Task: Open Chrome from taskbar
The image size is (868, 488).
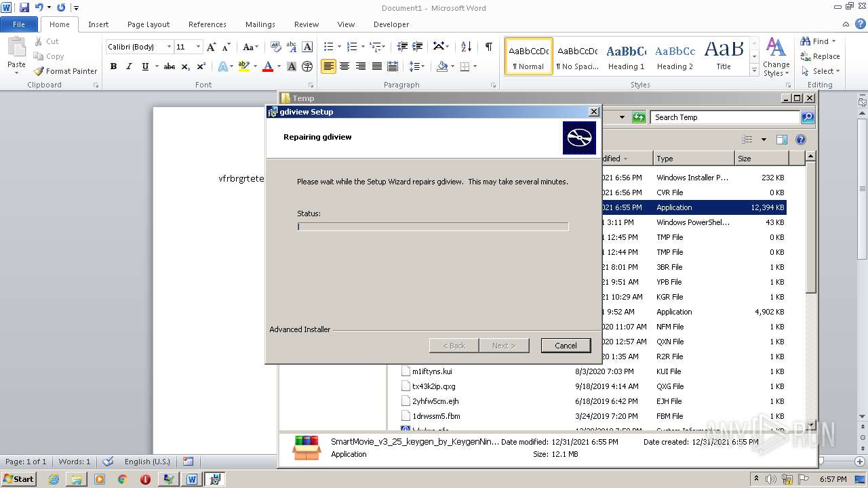Action: [x=122, y=479]
